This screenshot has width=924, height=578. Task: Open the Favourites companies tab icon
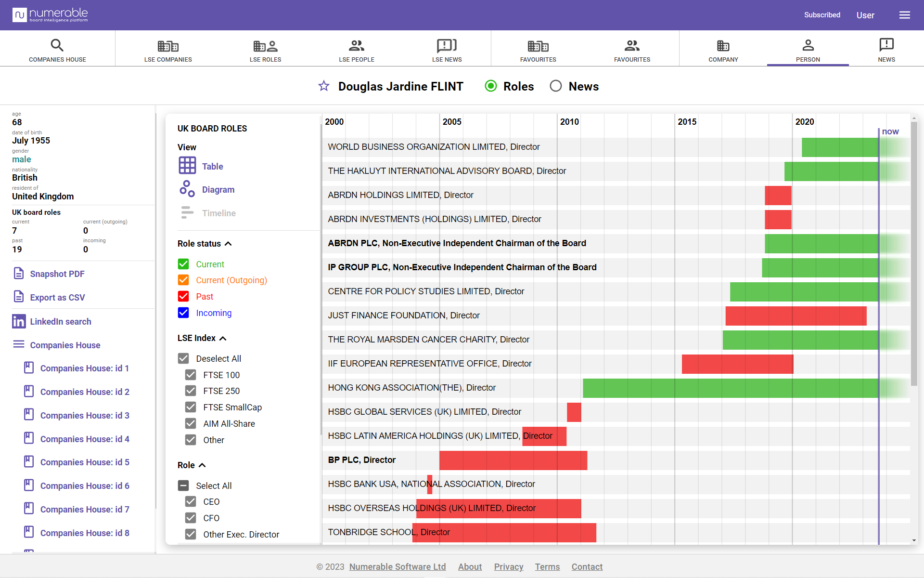tap(538, 46)
